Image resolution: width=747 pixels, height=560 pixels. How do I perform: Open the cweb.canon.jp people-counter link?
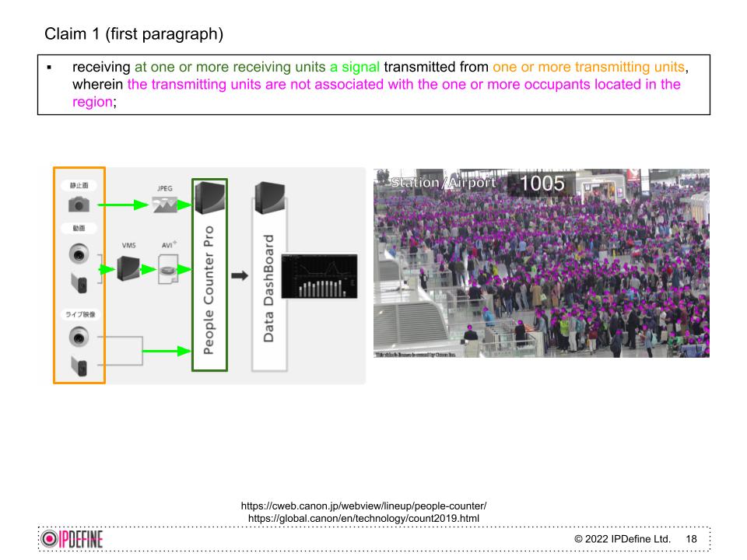[363, 506]
